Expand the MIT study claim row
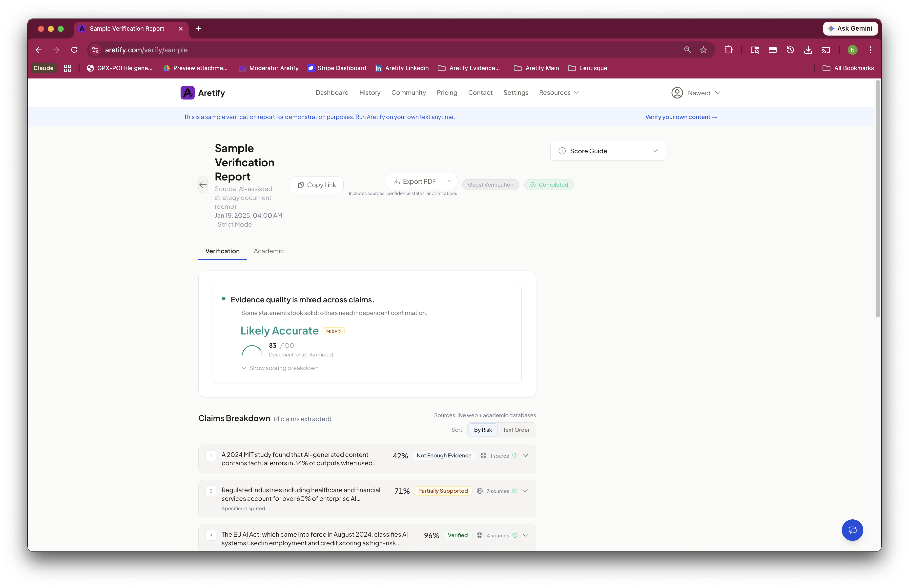Screen dimensions: 909x588 367,459
